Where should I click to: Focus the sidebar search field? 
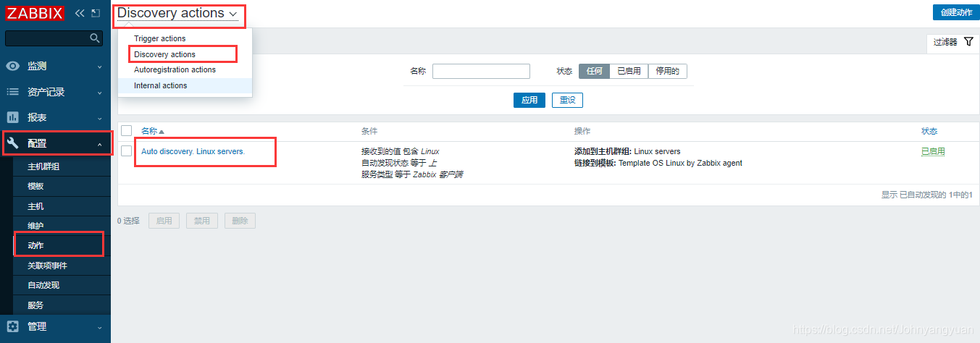point(54,38)
